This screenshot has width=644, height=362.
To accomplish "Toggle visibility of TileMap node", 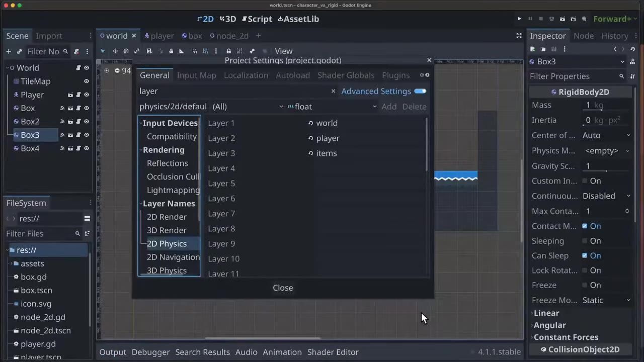I will tap(87, 81).
